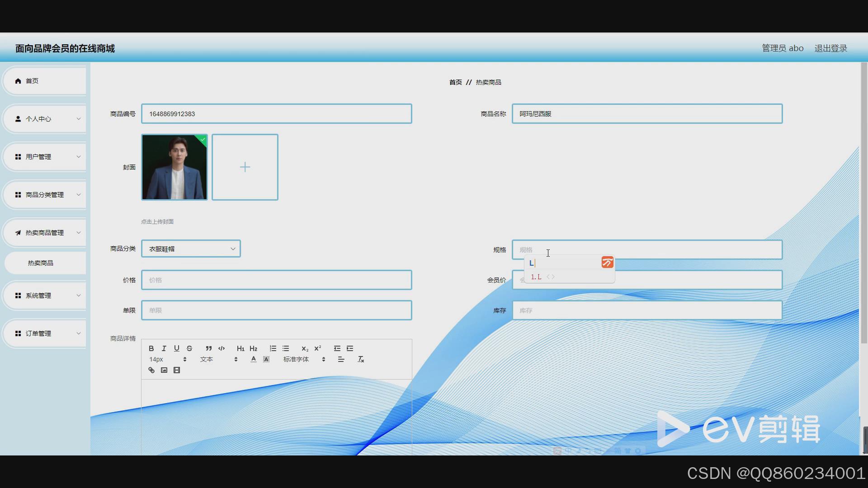The width and height of the screenshot is (868, 488).
Task: Open text alignment options
Action: pos(341,359)
